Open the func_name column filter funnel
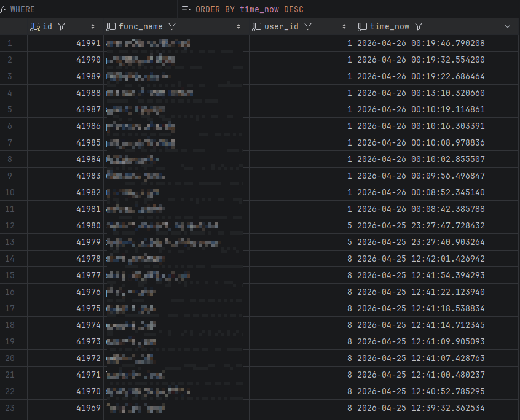This screenshot has width=520, height=420. coord(172,26)
